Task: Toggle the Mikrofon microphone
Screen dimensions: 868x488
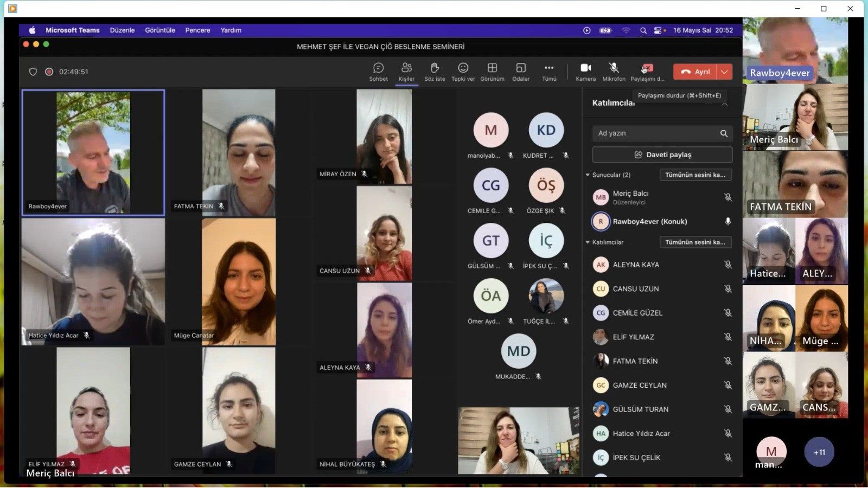Action: coord(614,72)
